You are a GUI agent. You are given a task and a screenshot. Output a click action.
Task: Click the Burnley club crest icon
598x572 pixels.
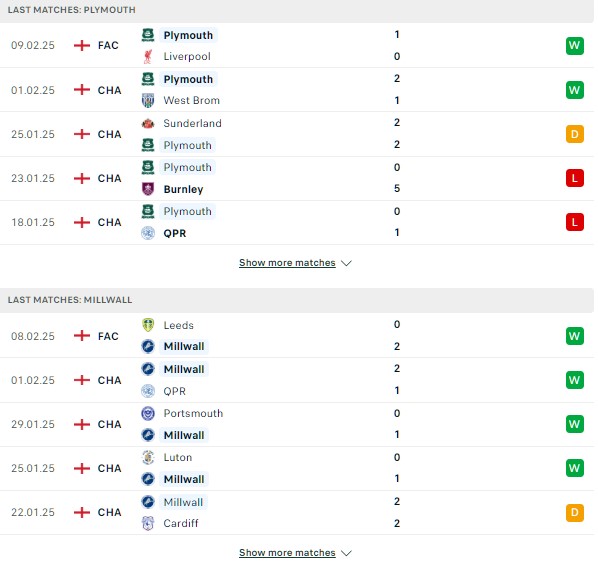[148, 189]
